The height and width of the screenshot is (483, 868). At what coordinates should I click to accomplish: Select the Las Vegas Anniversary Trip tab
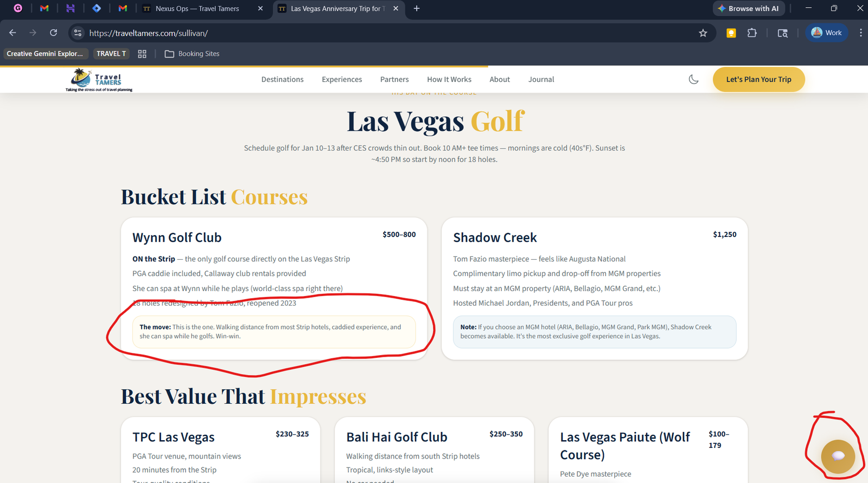pos(338,8)
